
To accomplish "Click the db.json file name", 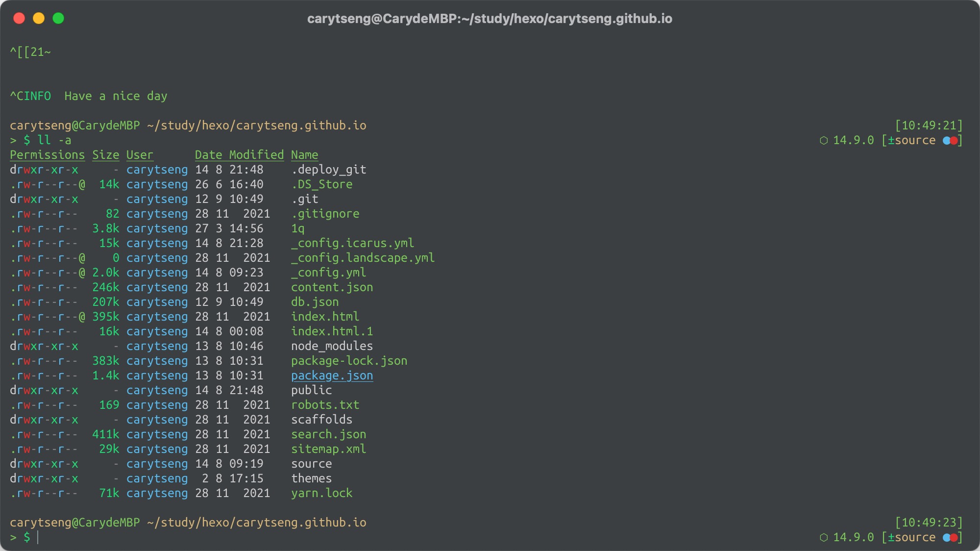I will pyautogui.click(x=315, y=302).
